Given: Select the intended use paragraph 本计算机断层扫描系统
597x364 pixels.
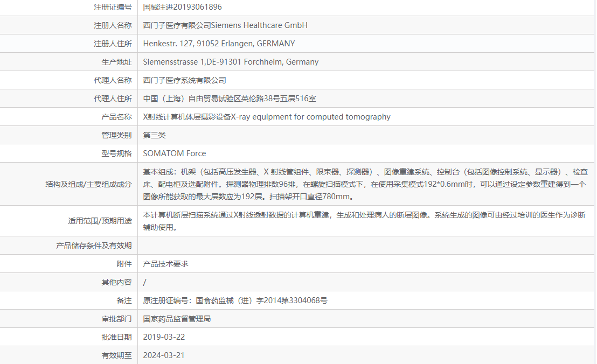Looking at the screenshot, I should pyautogui.click(x=364, y=221).
